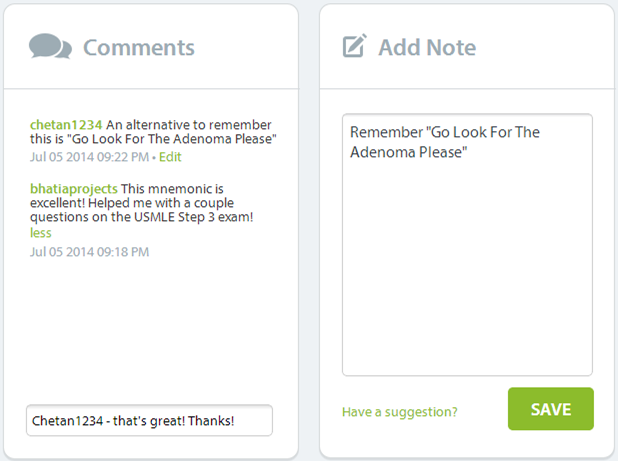The height and width of the screenshot is (461, 618).
Task: Click the Jul 05 2014 09:18 PM timestamp
Action: tap(89, 252)
